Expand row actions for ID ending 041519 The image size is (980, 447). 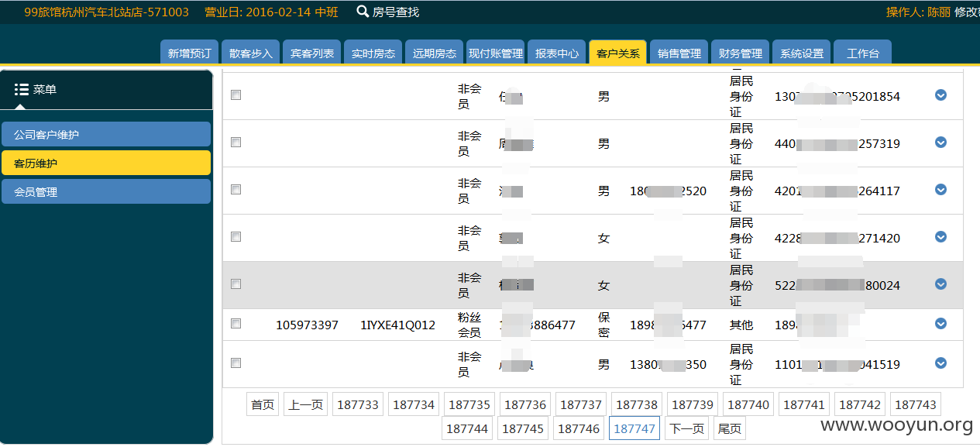coord(940,363)
